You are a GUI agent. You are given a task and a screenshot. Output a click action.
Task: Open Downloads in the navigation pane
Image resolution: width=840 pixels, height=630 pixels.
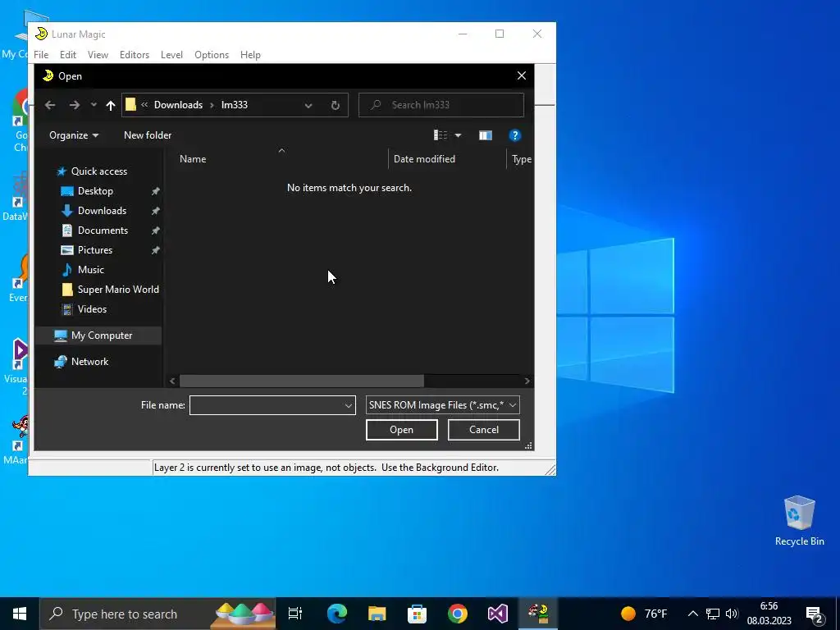pyautogui.click(x=102, y=211)
